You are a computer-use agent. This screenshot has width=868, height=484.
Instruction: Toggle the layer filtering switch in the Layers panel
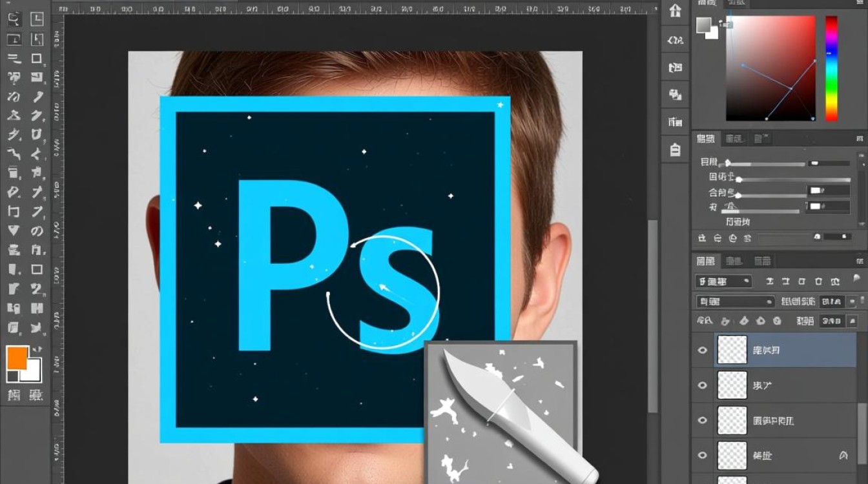pos(856,279)
